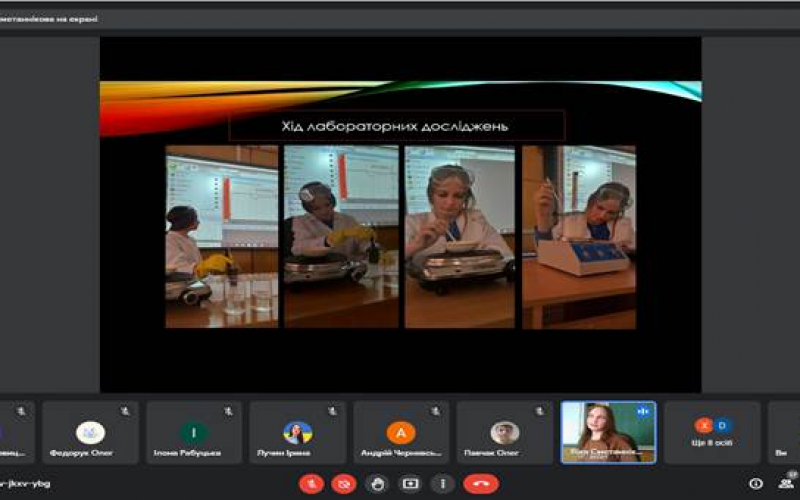Unmute the microphone in call controls

(311, 483)
